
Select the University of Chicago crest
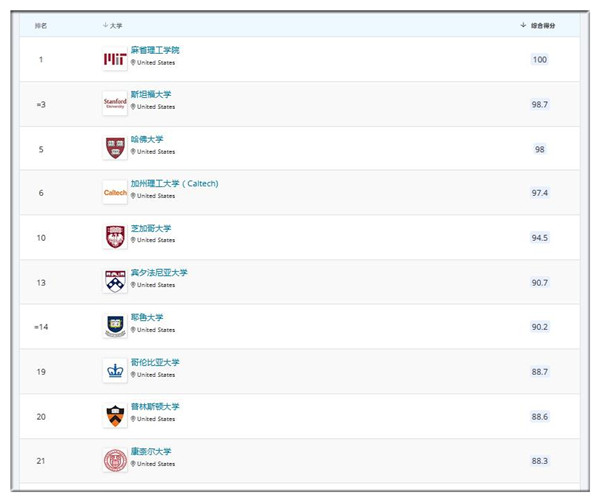pos(115,237)
